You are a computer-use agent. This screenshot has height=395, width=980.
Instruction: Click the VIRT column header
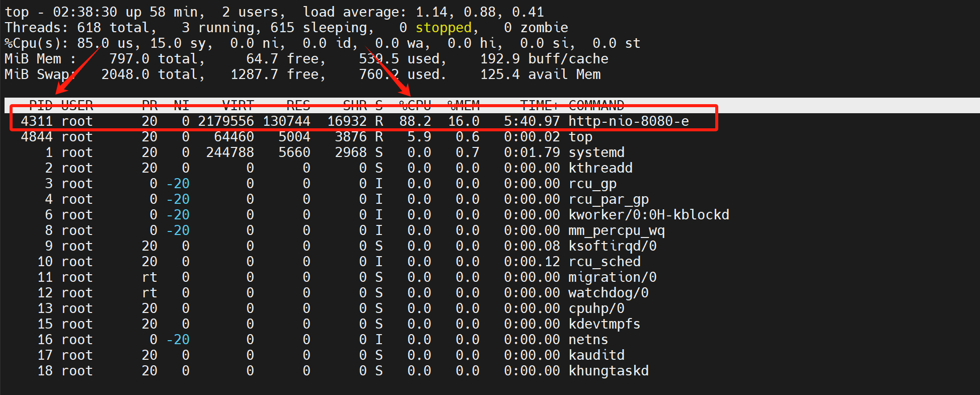[238, 105]
